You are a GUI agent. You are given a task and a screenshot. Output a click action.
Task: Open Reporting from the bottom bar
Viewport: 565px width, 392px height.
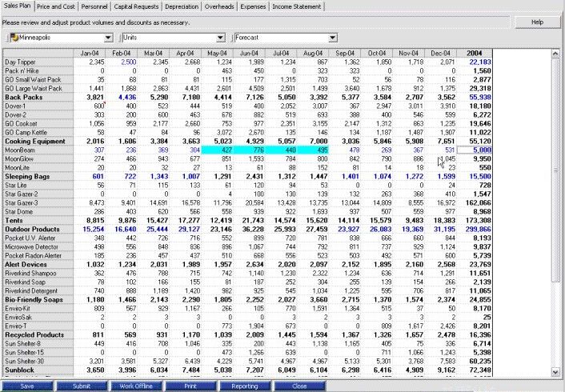245,386
